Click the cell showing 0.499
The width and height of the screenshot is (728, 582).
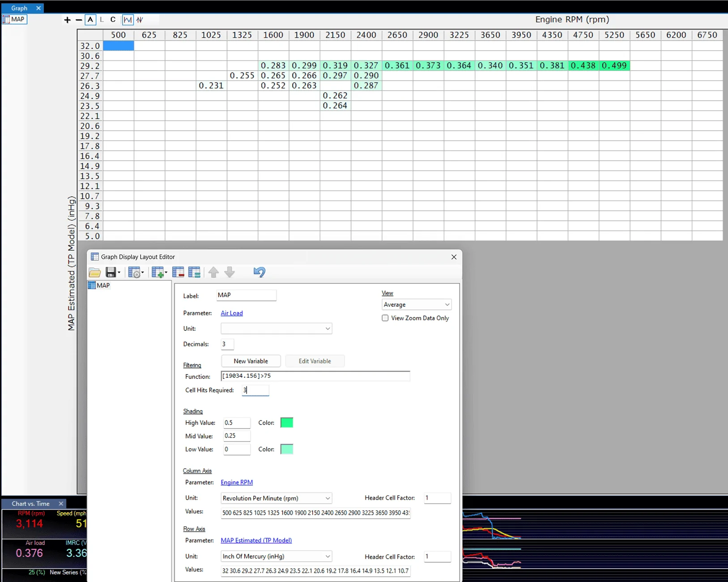click(x=614, y=66)
